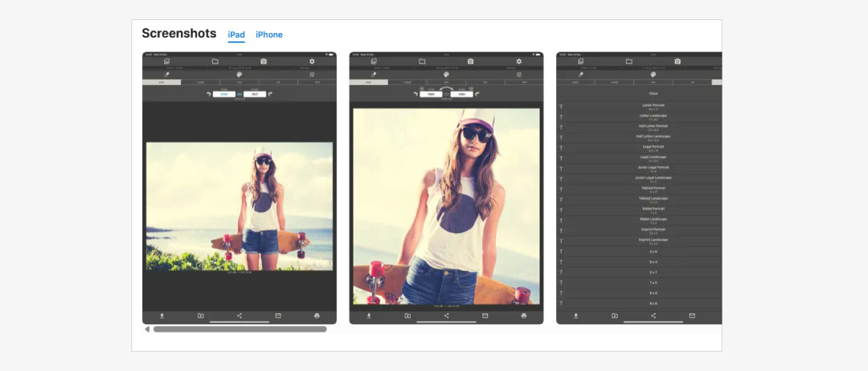Screen dimensions: 868x371
Task: Click share icon in first screenshot
Action: (x=240, y=316)
